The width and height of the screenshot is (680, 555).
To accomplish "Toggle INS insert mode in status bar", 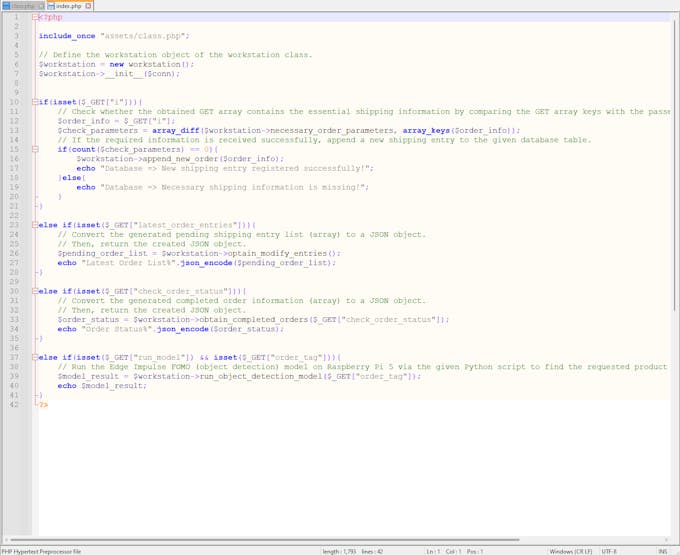I will coord(662,550).
